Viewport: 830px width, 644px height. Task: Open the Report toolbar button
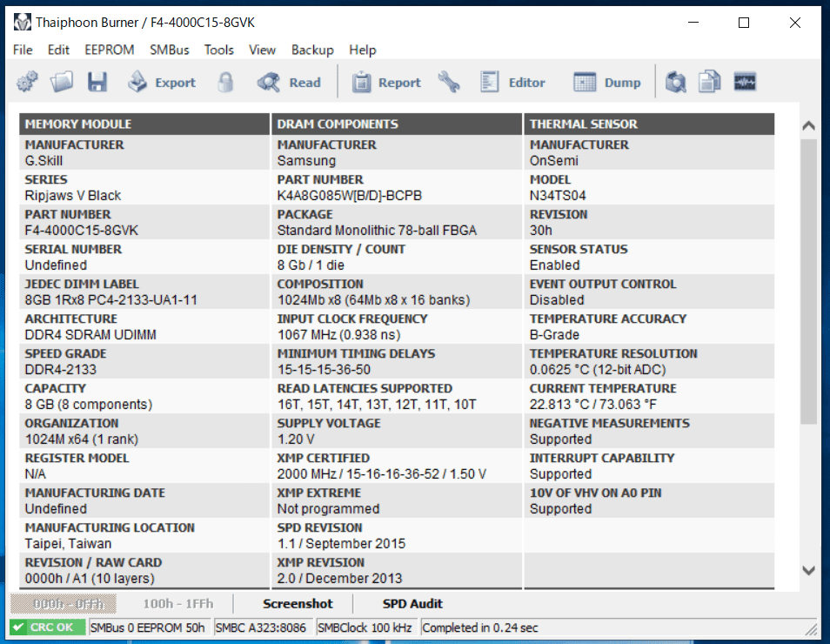[x=386, y=82]
